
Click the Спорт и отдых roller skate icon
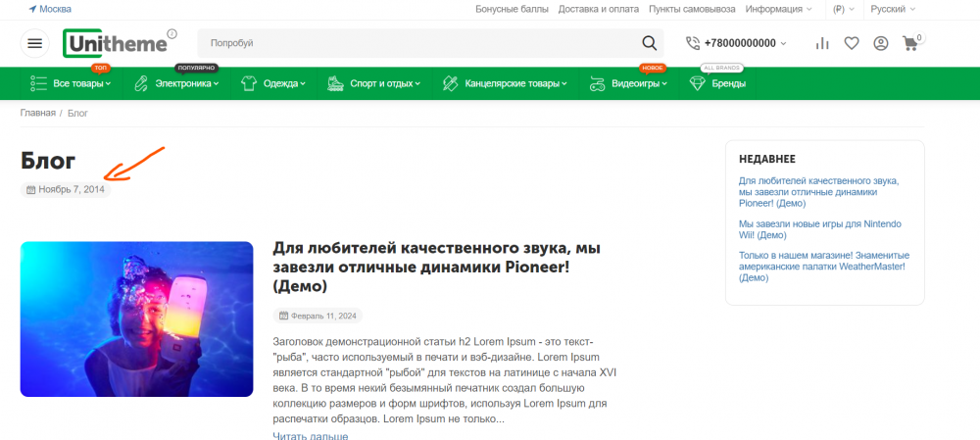pos(335,83)
